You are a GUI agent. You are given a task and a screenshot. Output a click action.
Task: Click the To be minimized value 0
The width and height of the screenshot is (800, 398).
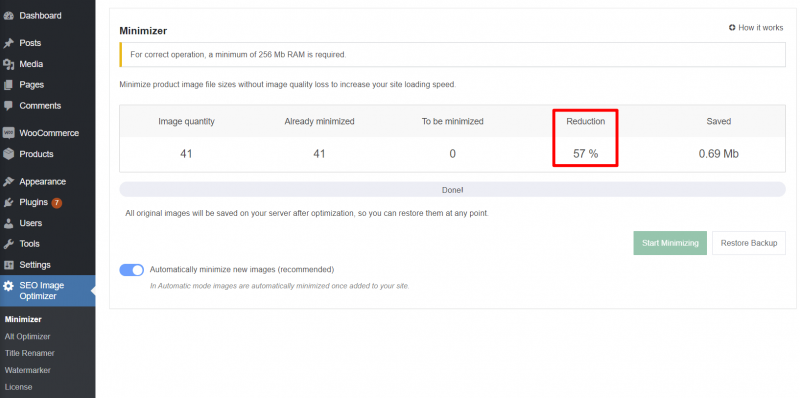(x=453, y=154)
